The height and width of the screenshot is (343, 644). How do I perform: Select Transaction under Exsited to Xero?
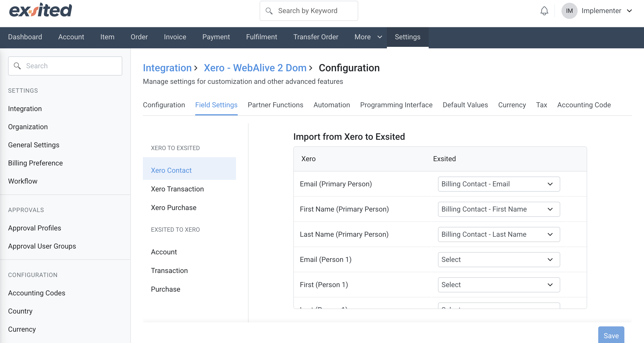pyautogui.click(x=169, y=271)
